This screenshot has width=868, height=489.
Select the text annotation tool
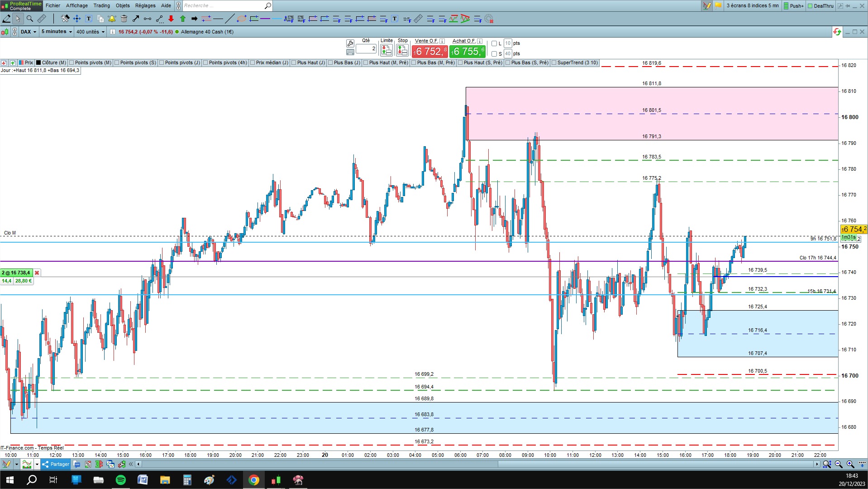pyautogui.click(x=89, y=19)
